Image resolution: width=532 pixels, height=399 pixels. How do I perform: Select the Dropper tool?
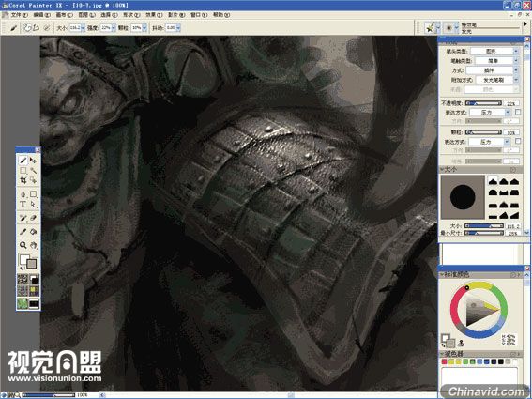tap(23, 232)
